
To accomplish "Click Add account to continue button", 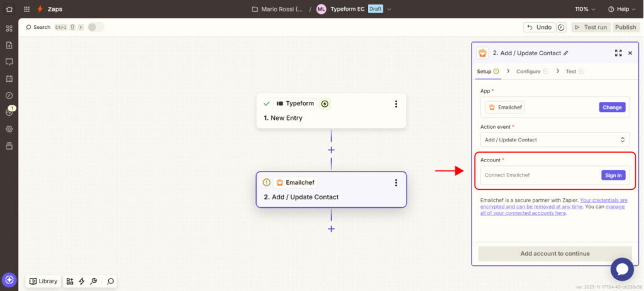I will (x=555, y=254).
